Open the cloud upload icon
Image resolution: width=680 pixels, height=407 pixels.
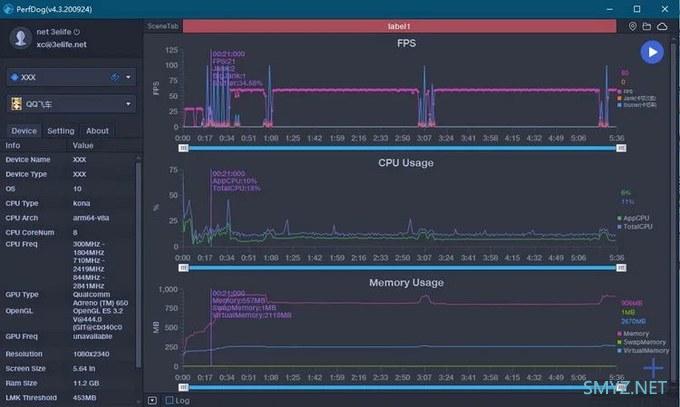(662, 26)
